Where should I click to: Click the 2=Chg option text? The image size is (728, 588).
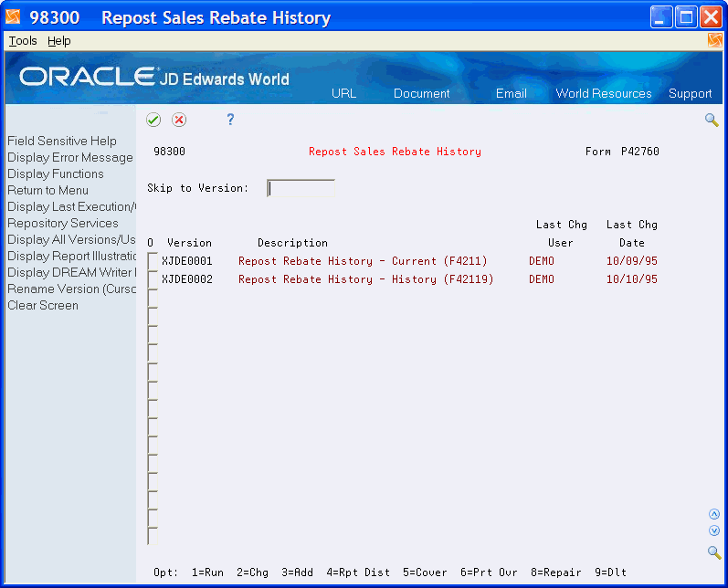(253, 572)
